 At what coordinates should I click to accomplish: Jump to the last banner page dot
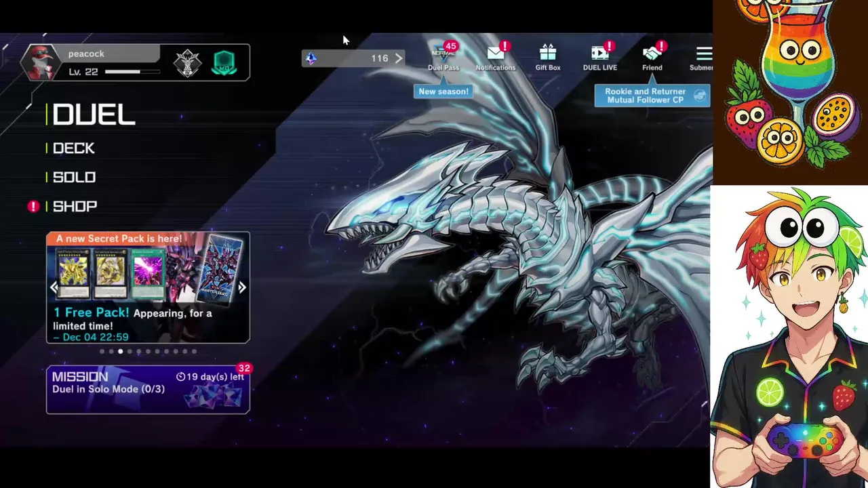(x=194, y=351)
